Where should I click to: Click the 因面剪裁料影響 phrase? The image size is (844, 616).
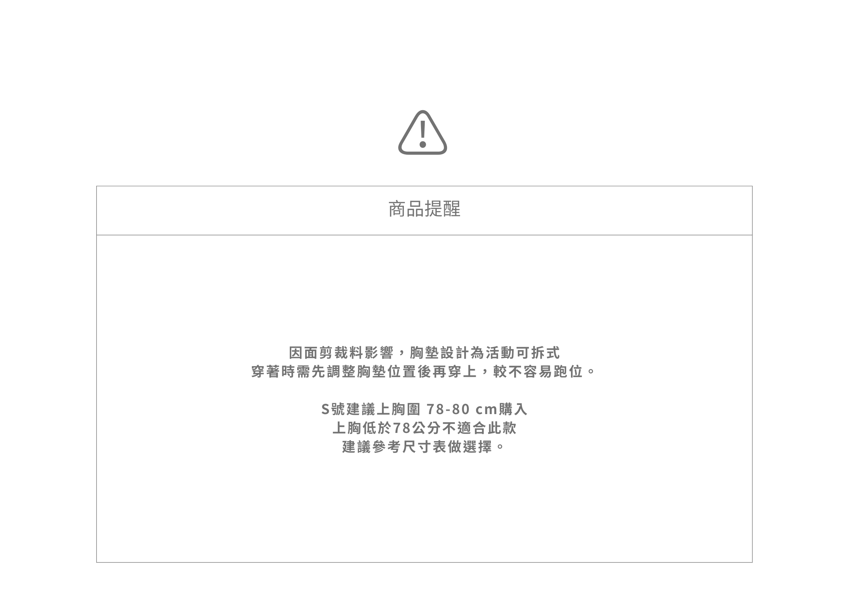click(341, 353)
